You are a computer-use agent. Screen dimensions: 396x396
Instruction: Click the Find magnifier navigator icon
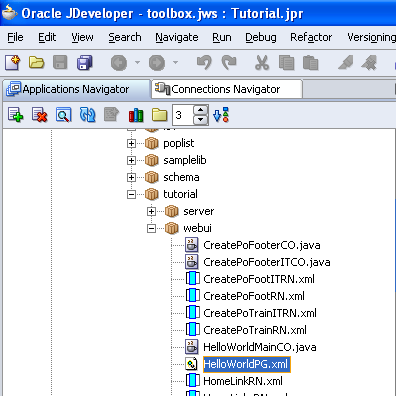(63, 115)
